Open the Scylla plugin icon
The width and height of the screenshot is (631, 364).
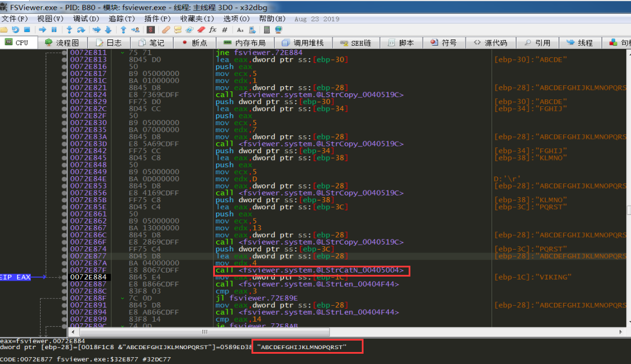tap(150, 29)
